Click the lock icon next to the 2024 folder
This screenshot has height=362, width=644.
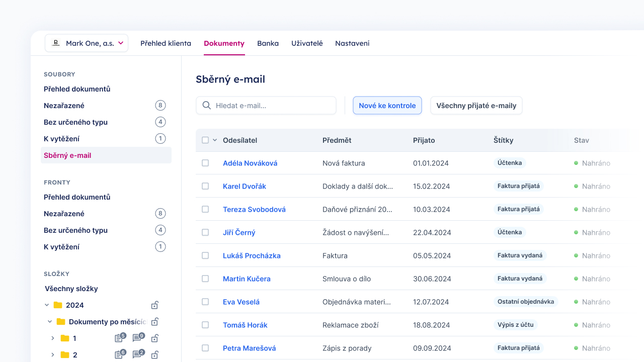click(154, 305)
